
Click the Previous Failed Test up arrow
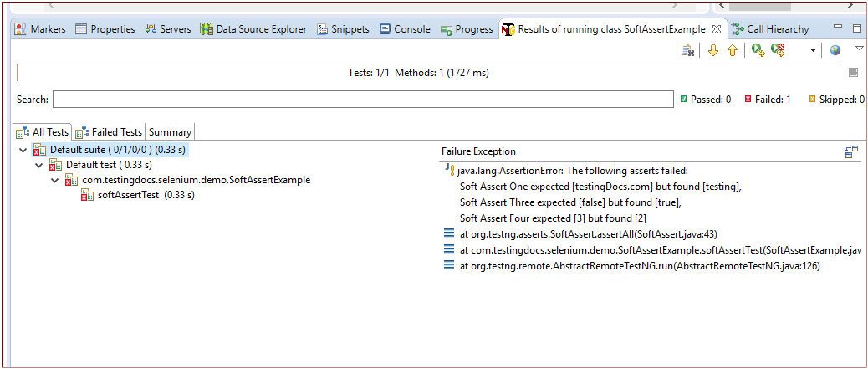(733, 51)
